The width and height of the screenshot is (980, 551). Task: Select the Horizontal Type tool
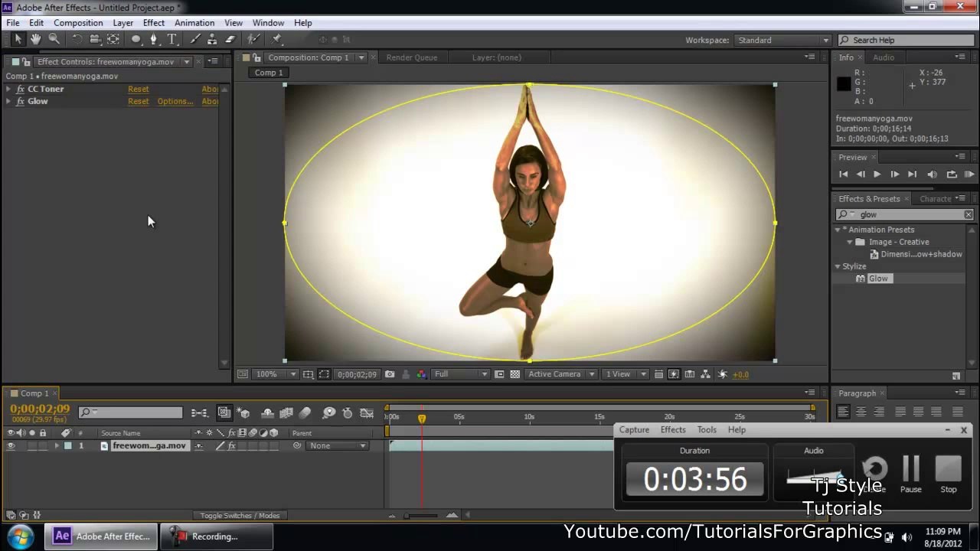click(171, 39)
